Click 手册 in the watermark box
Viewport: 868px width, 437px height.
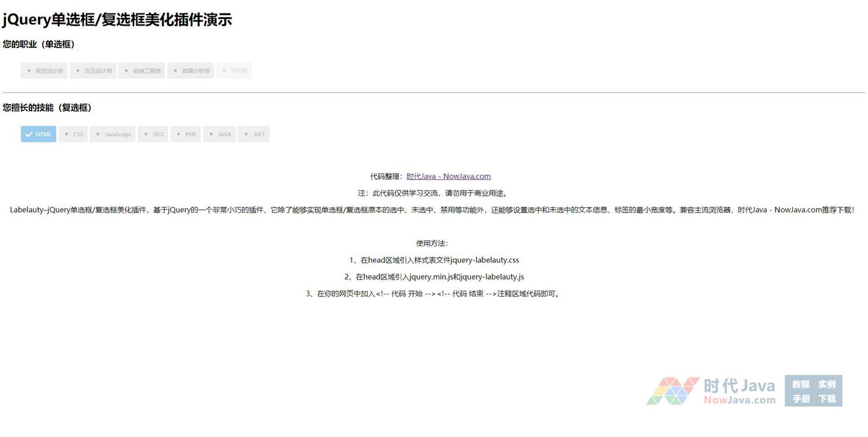[800, 399]
